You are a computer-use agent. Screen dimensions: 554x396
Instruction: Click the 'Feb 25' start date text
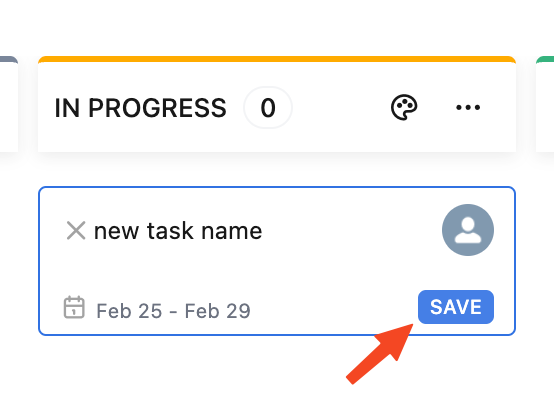pos(129,311)
